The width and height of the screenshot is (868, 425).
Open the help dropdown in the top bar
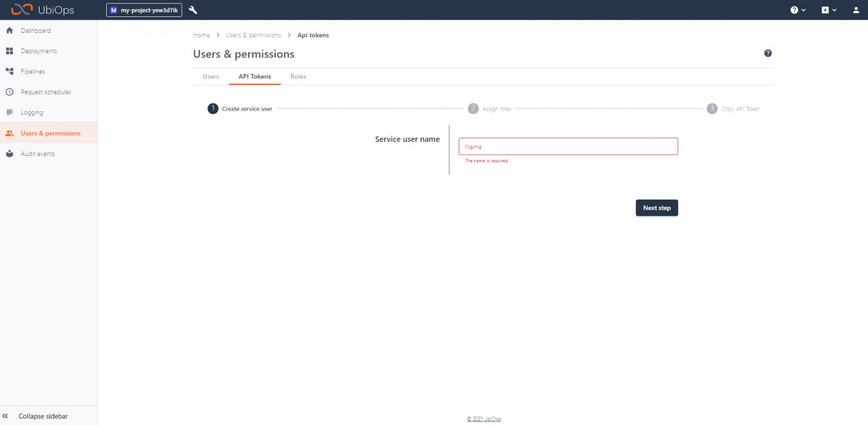click(x=797, y=10)
